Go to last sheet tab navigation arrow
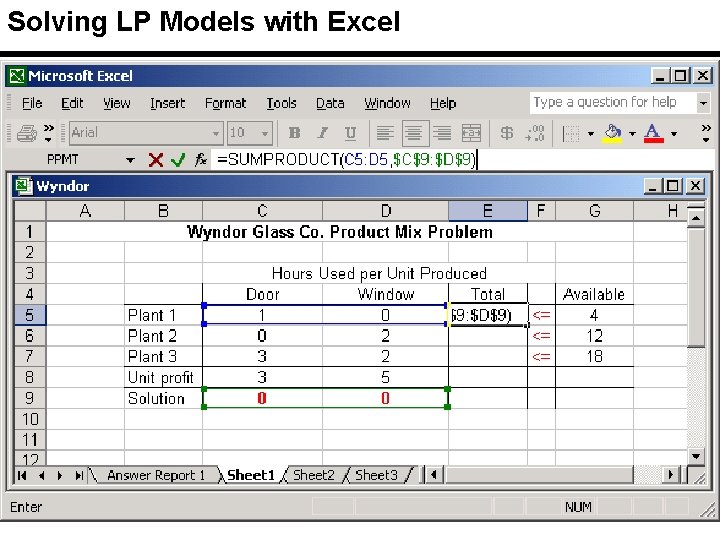Screen dimensions: 720x540 pyautogui.click(x=79, y=476)
